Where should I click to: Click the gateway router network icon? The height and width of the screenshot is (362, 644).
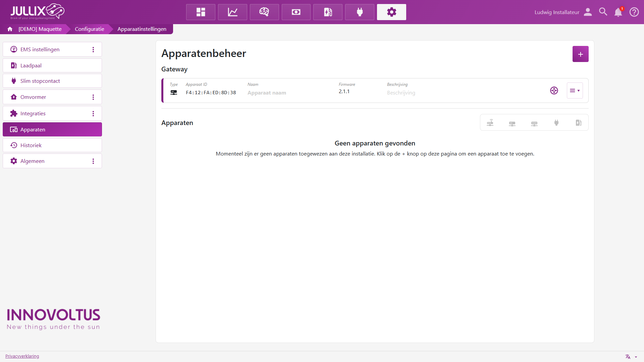pos(554,90)
